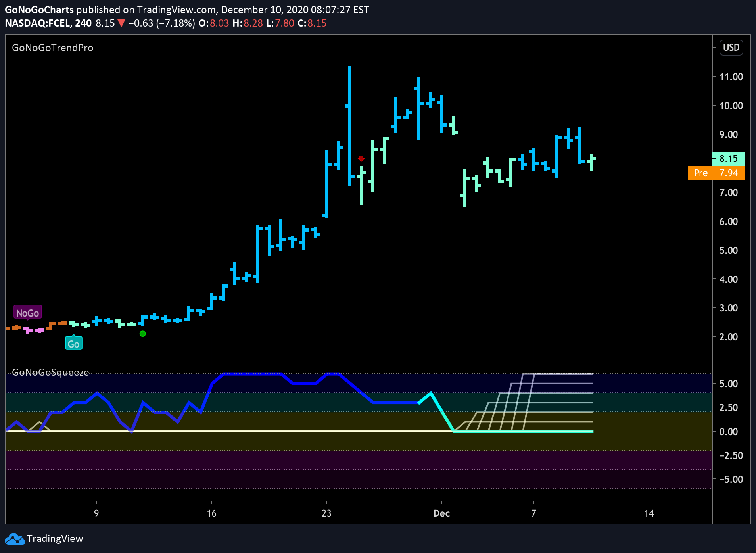Image resolution: width=756 pixels, height=553 pixels.
Task: Click the 2.00 price axis label
Action: [x=729, y=337]
